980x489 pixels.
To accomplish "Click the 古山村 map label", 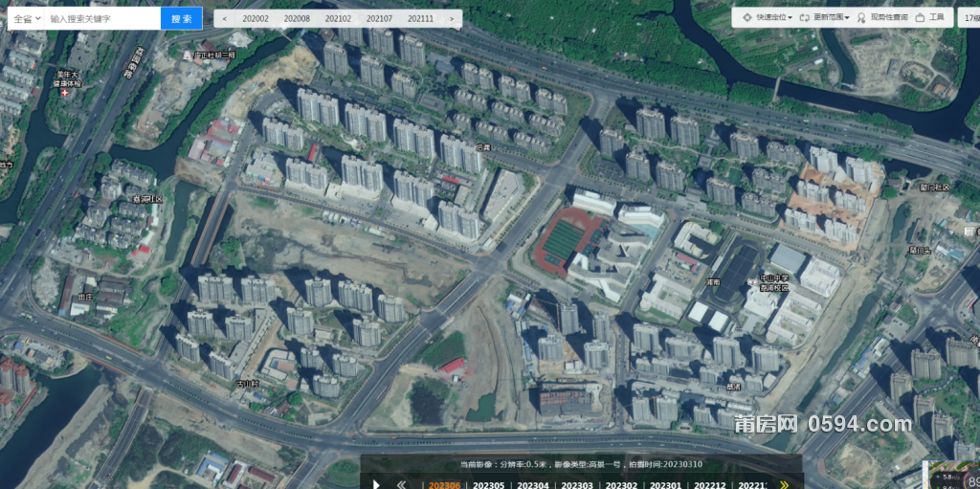I will pos(247,383).
